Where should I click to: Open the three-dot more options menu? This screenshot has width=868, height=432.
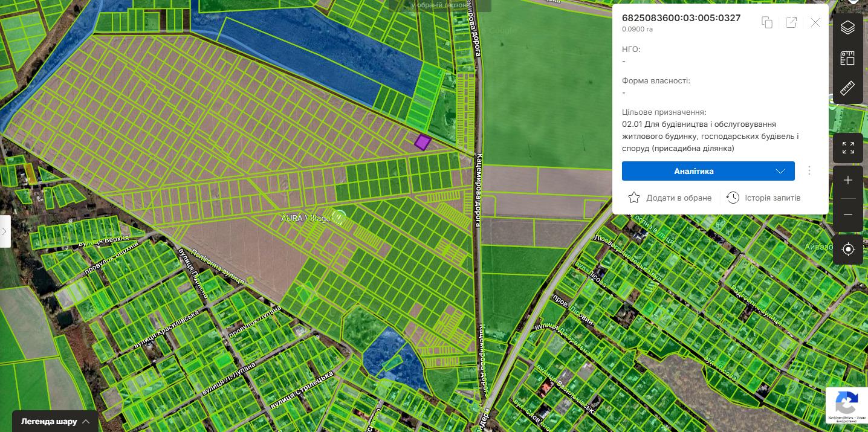click(x=809, y=171)
